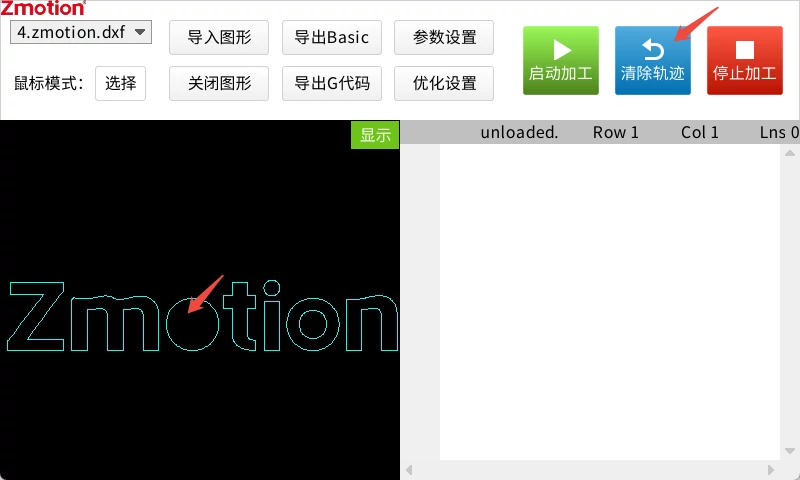
Task: Open 参数设置 parameter settings
Action: point(444,37)
